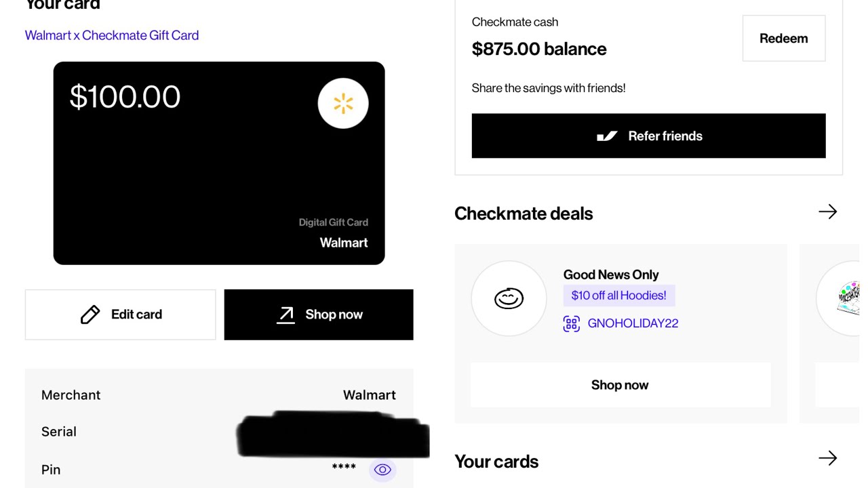
Task: Click the Checkmate logo on Refer friends
Action: [x=607, y=136]
